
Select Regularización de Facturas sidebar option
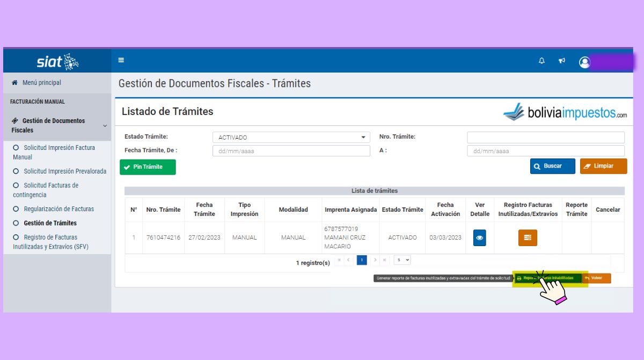(58, 209)
